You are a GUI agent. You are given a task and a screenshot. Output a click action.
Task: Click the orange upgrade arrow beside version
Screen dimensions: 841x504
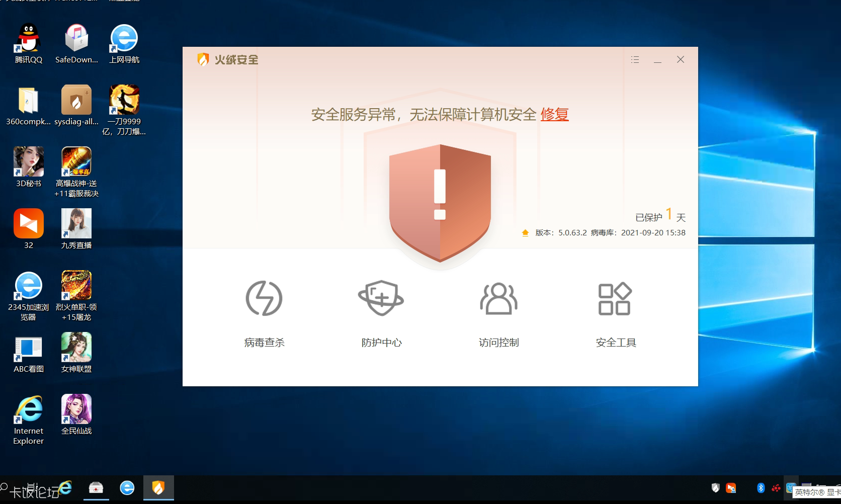tap(525, 232)
